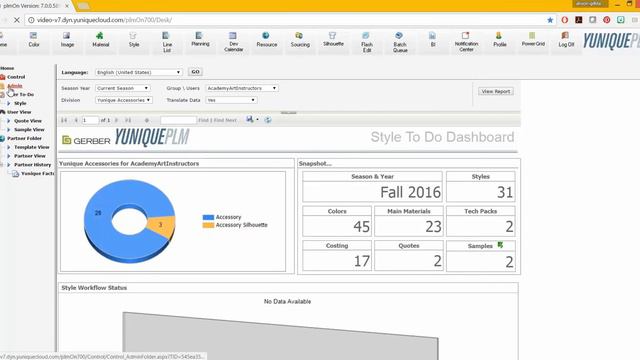Click the samples green arrow icon
The image size is (640, 360).
coord(500,245)
